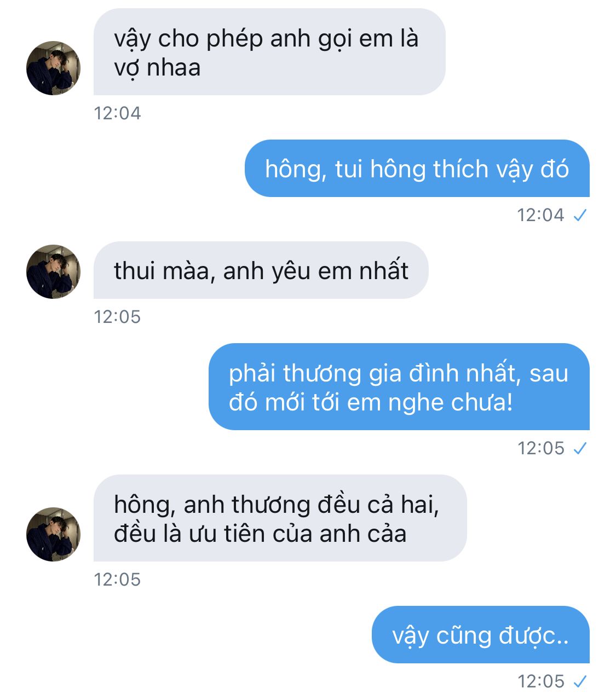The width and height of the screenshot is (616, 700).
Task: Open the sender's avatar beside "vợ nhaa" message
Action: (x=53, y=68)
